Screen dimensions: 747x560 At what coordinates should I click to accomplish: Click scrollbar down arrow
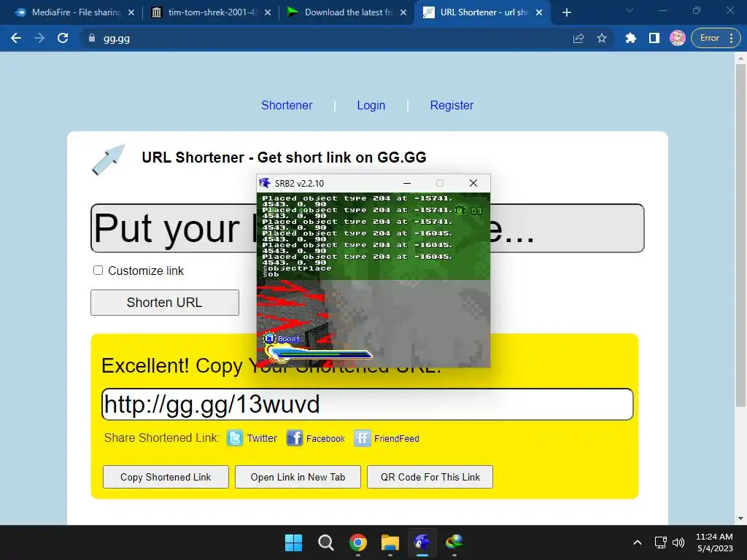click(x=740, y=518)
